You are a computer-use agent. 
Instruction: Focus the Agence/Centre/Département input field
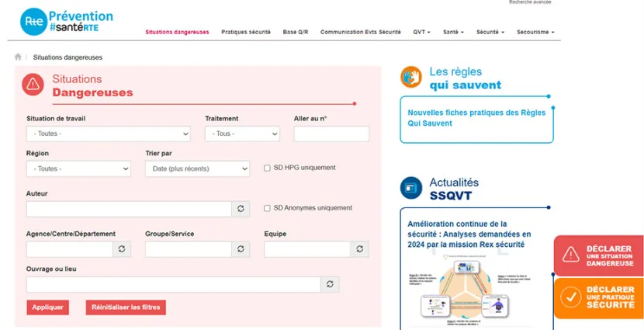tap(70, 249)
